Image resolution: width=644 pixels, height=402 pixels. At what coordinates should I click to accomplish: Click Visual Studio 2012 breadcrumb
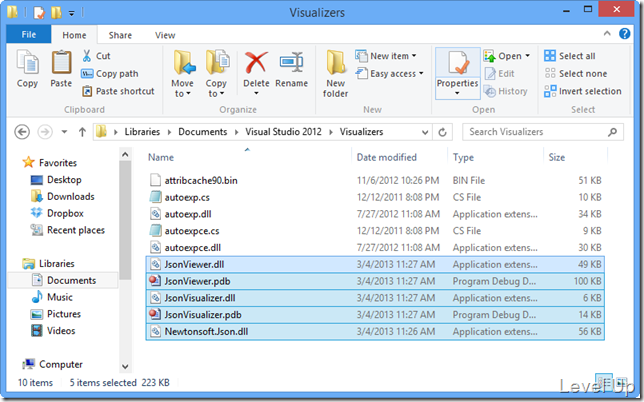point(283,132)
